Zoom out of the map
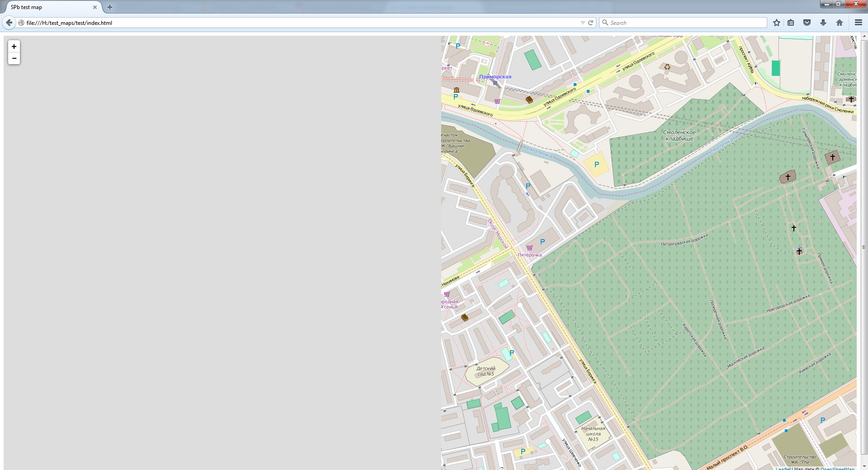Viewport: 868px width, 470px height. (x=14, y=58)
